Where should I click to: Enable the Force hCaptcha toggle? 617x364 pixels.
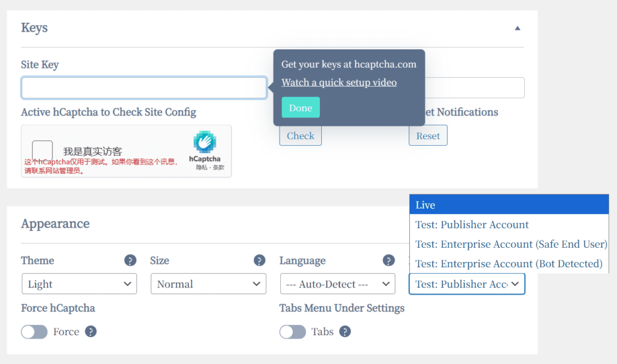click(34, 332)
